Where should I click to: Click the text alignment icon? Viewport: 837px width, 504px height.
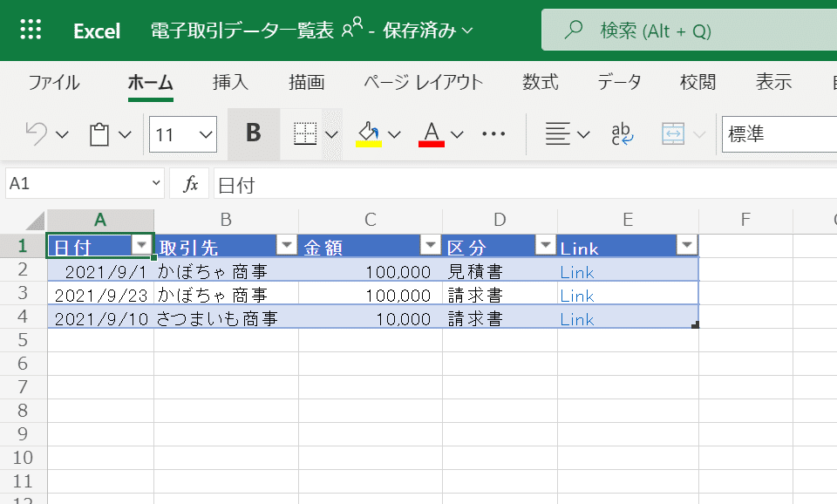pyautogui.click(x=557, y=134)
